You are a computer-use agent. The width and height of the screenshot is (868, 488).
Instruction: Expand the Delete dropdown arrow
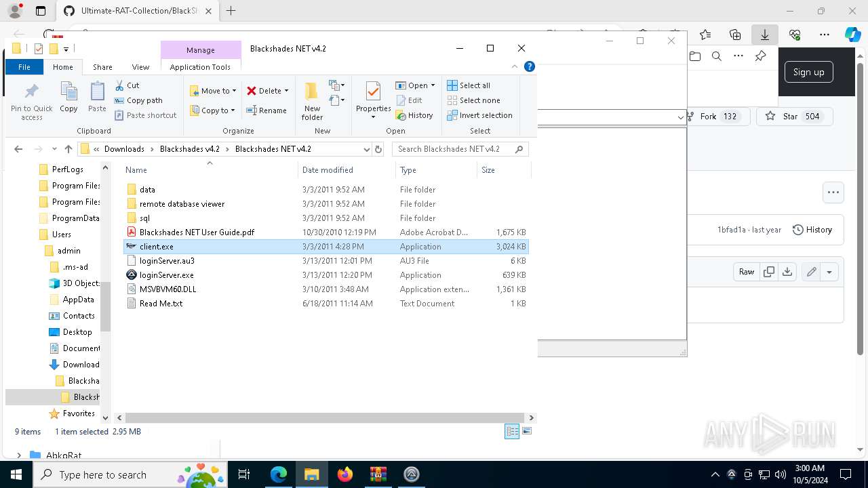click(286, 91)
